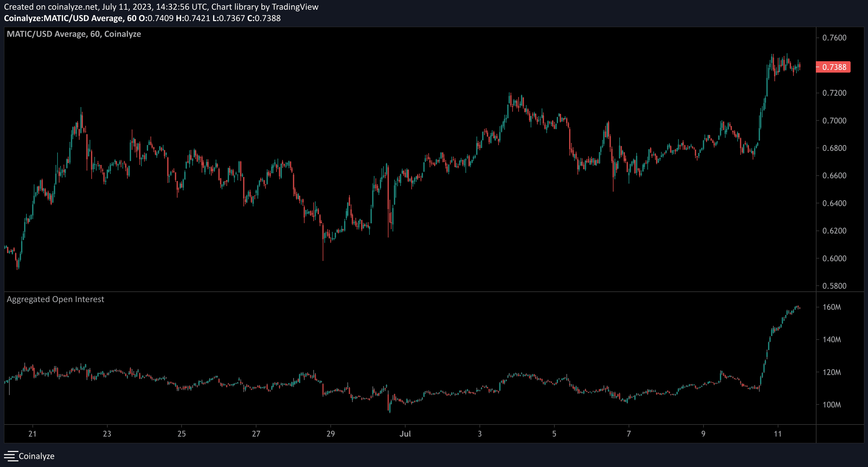Click the date label 9 on time axis
The height and width of the screenshot is (467, 868).
click(x=703, y=434)
